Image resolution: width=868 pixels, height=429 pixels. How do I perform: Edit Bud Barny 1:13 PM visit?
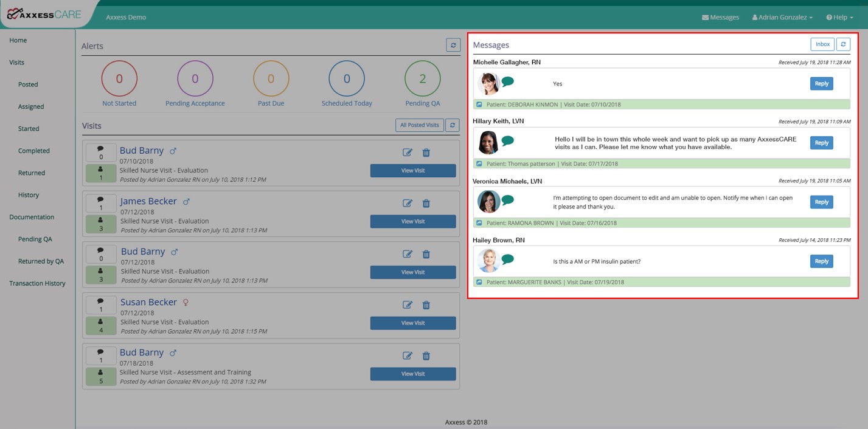coord(408,254)
